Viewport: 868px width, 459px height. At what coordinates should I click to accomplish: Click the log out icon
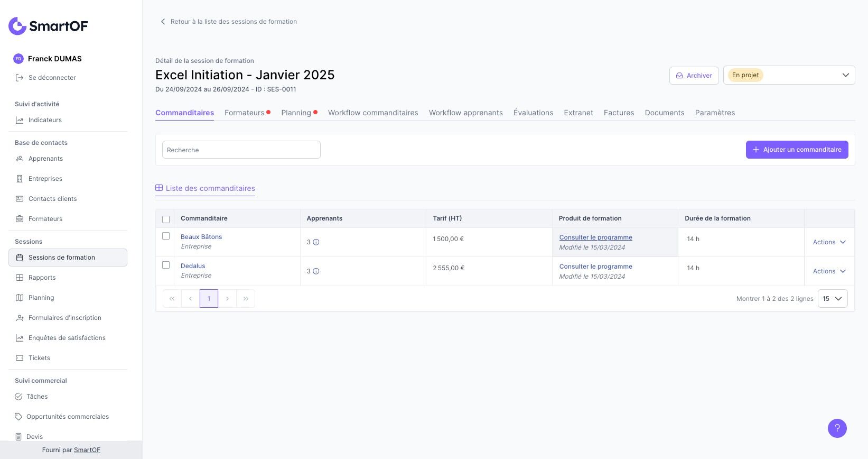[x=20, y=78]
